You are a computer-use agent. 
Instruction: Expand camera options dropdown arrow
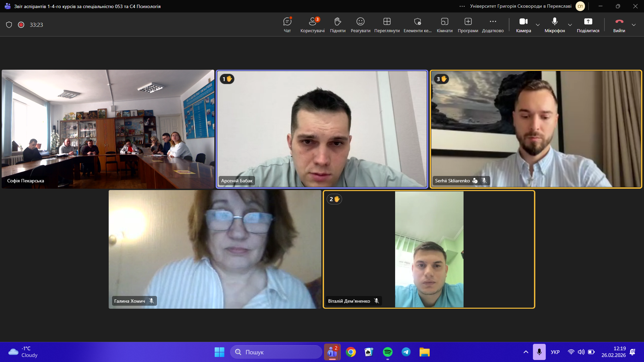click(538, 25)
